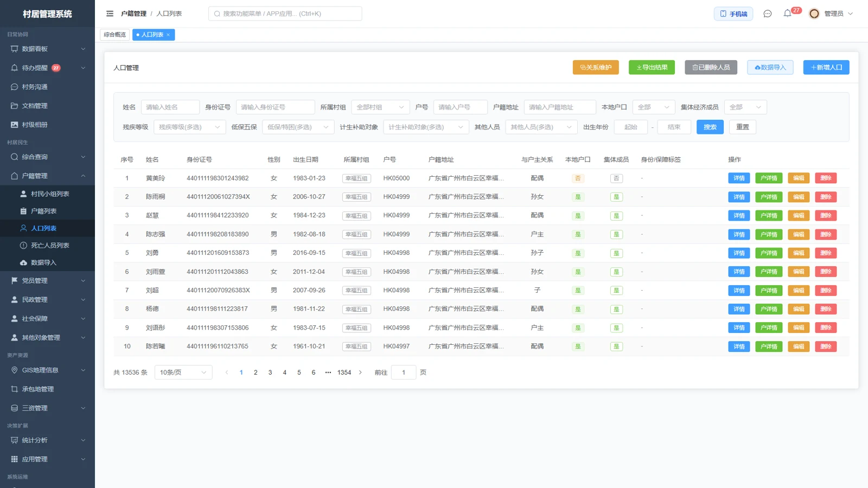Open 村级相册 in sidebar
This screenshot has width=868, height=488.
point(47,125)
